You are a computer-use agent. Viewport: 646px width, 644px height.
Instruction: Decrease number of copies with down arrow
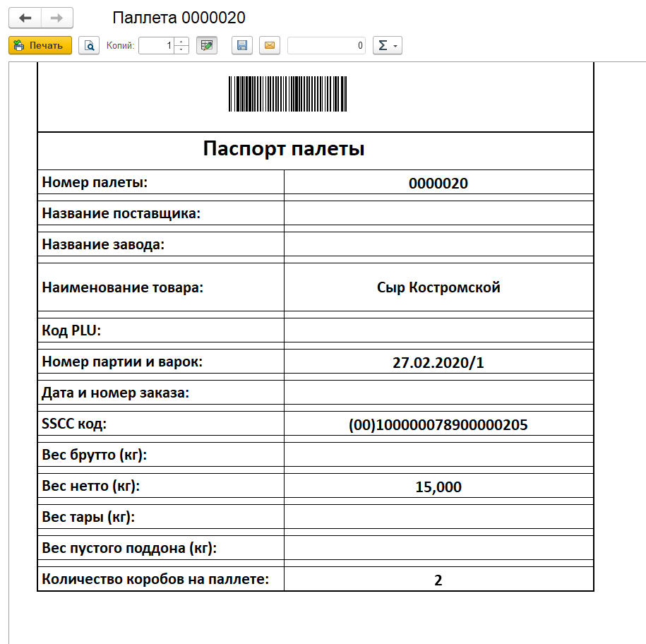[181, 50]
